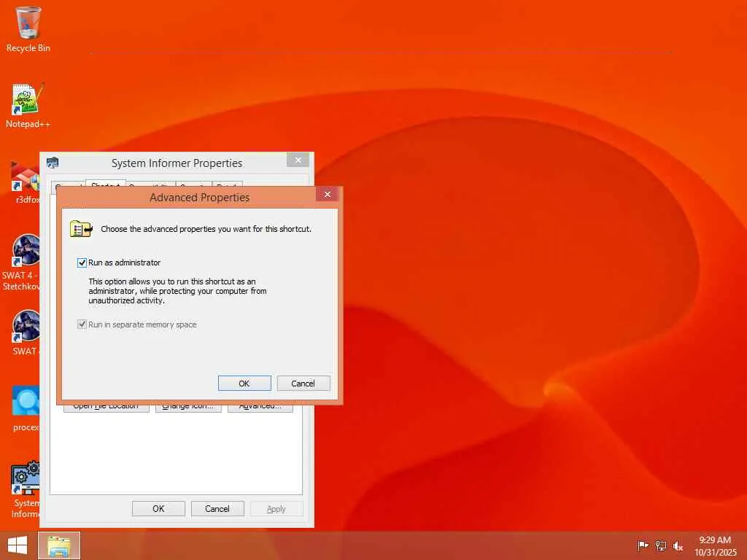Click the advanced properties shortcut list icon
The height and width of the screenshot is (560, 747).
81,229
